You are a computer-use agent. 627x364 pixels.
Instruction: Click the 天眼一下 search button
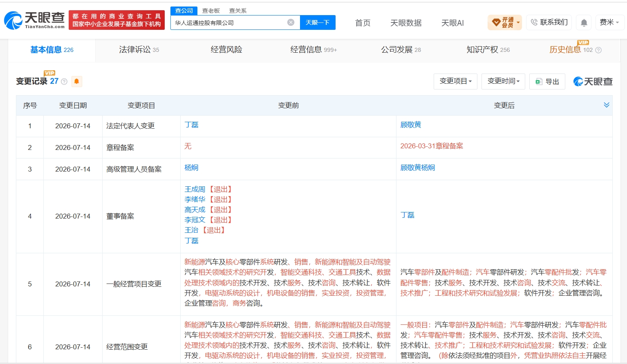(x=318, y=22)
